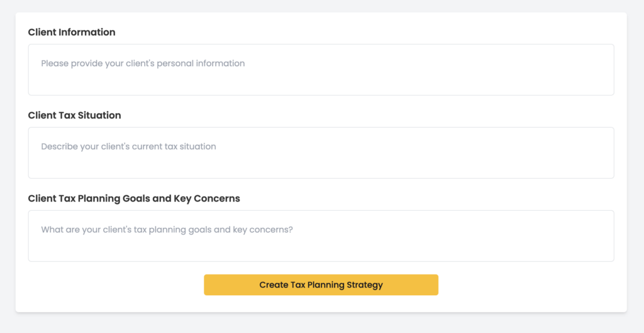
Task: Click the Client Information text field
Action: point(321,70)
